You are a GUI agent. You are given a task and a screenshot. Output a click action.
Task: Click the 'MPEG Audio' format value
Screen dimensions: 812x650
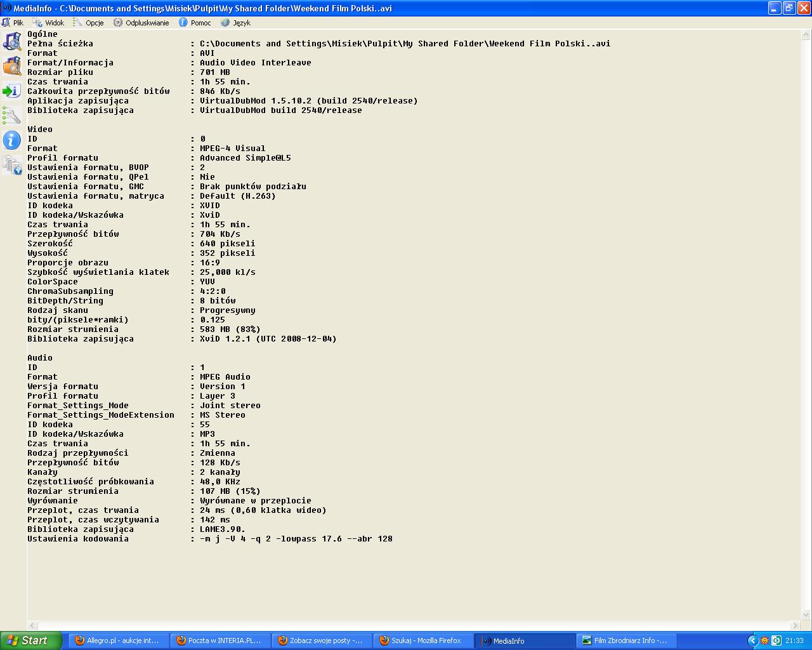pos(225,377)
